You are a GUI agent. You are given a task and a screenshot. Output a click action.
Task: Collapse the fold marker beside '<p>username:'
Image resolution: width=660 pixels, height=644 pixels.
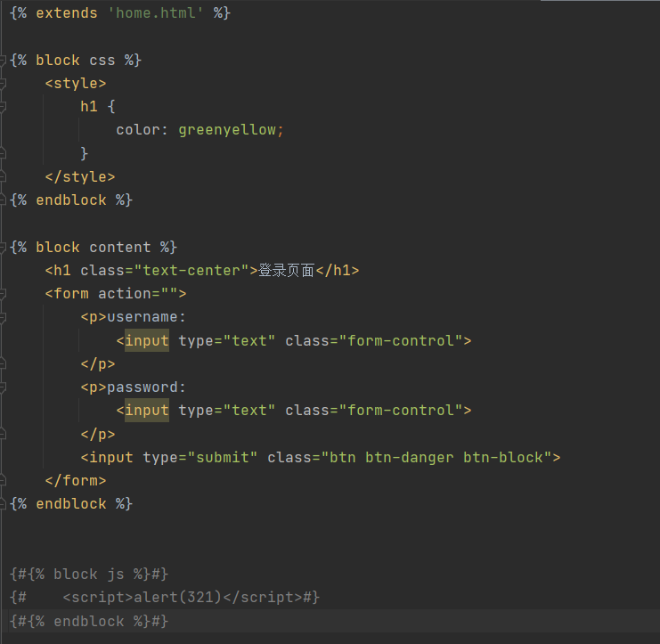pos(3,317)
